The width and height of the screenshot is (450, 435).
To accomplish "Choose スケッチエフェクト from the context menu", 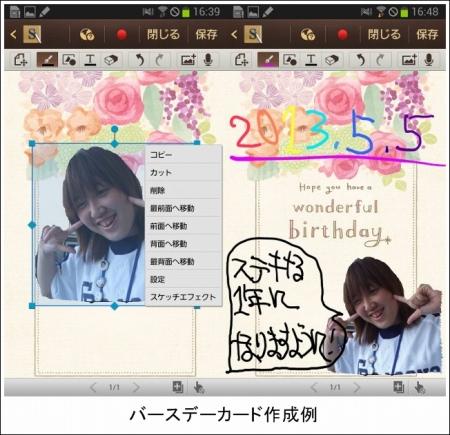I will pos(183,297).
